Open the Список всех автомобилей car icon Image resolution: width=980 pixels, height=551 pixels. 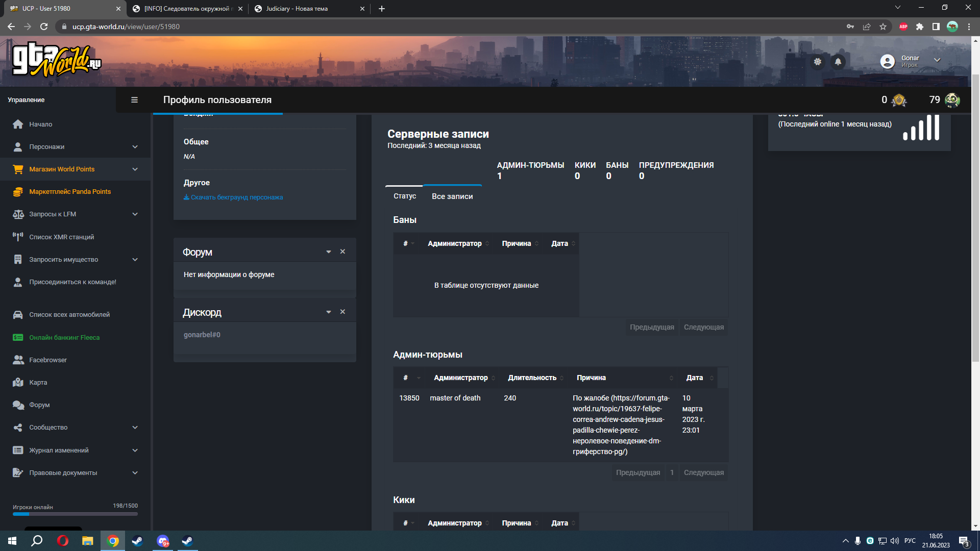click(x=18, y=315)
